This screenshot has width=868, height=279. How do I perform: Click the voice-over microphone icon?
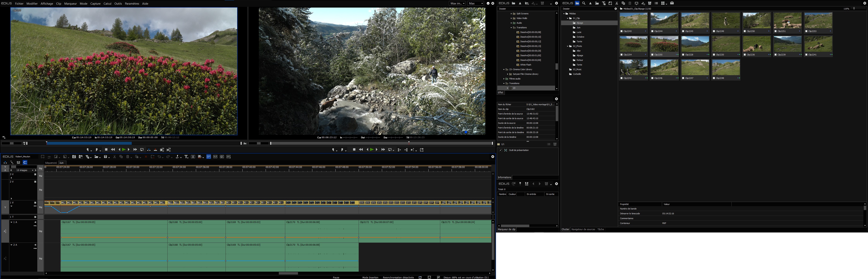tap(193, 157)
